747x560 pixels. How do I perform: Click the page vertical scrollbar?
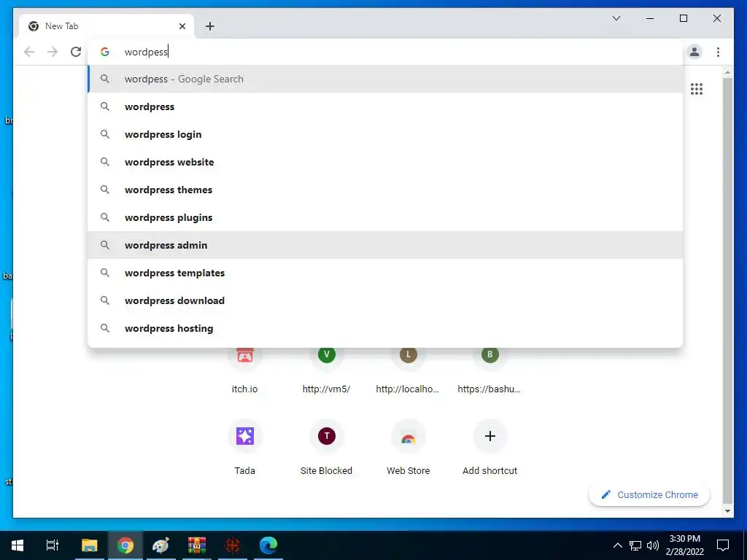727,290
